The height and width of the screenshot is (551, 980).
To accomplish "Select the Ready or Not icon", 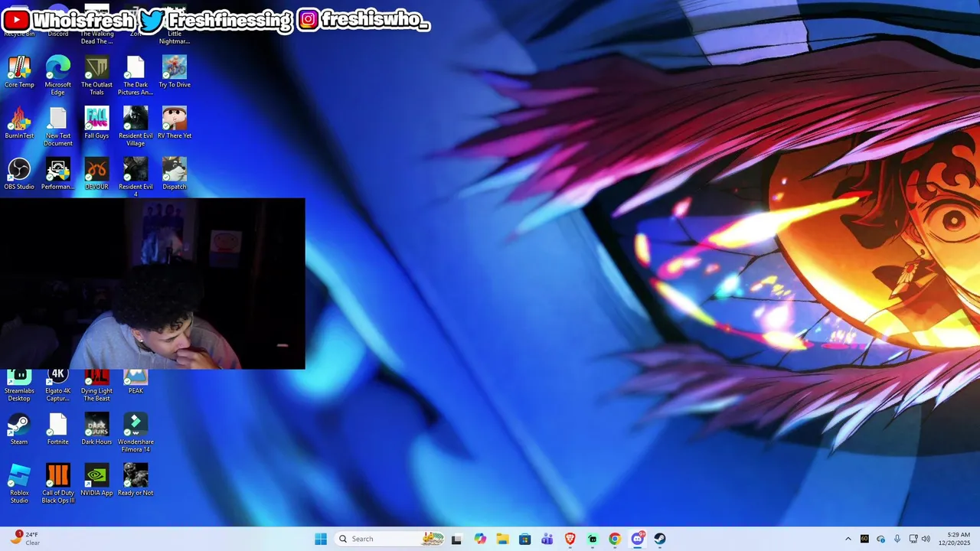I will pos(136,481).
